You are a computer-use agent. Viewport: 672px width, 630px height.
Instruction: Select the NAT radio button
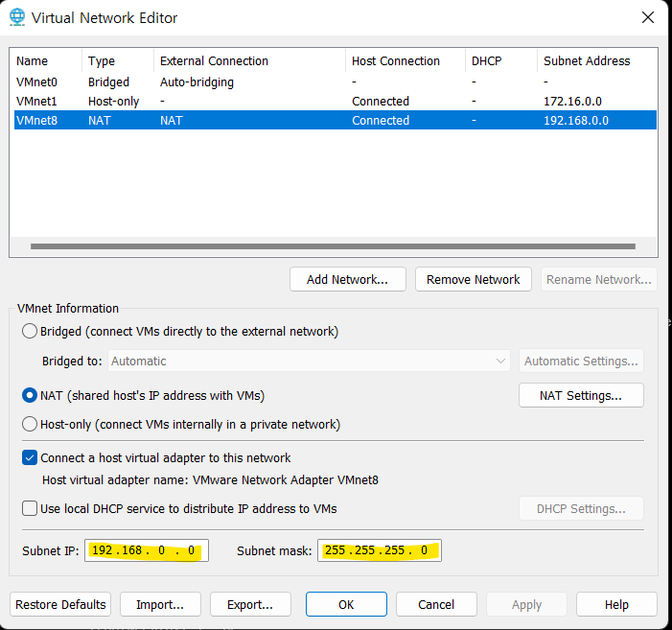[30, 395]
